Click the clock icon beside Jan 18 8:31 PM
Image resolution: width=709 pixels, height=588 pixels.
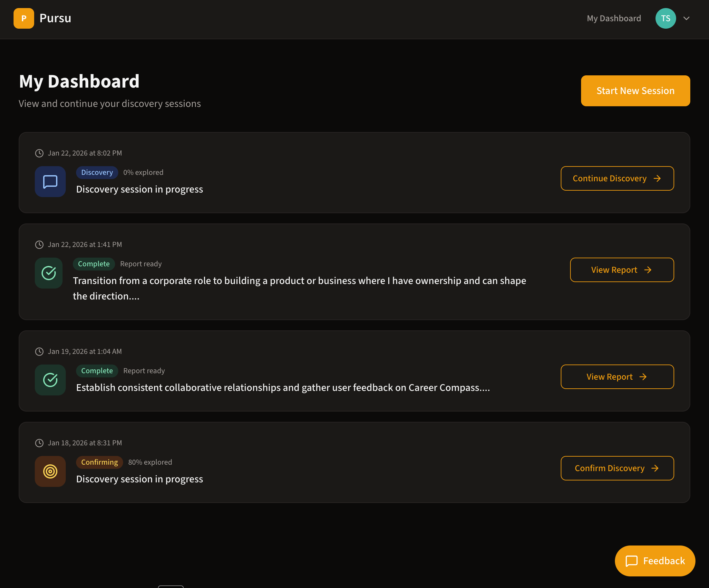point(39,443)
